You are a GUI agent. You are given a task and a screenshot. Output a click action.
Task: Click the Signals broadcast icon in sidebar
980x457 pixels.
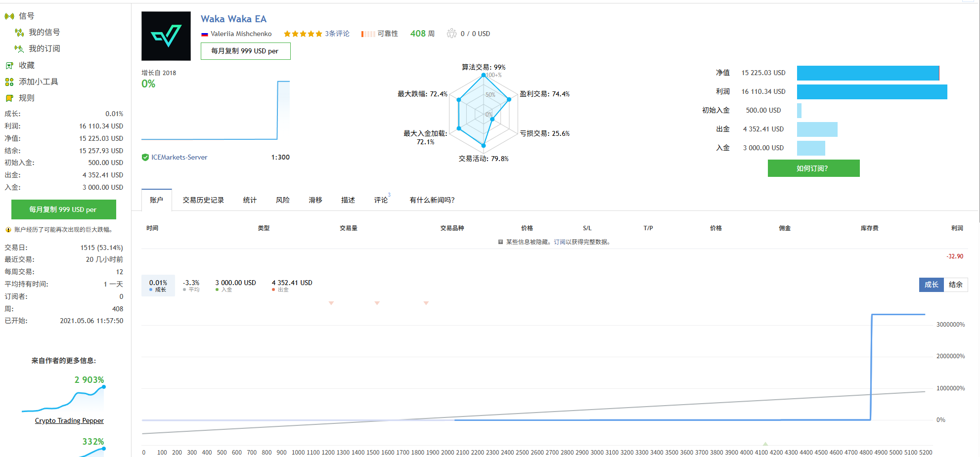9,16
